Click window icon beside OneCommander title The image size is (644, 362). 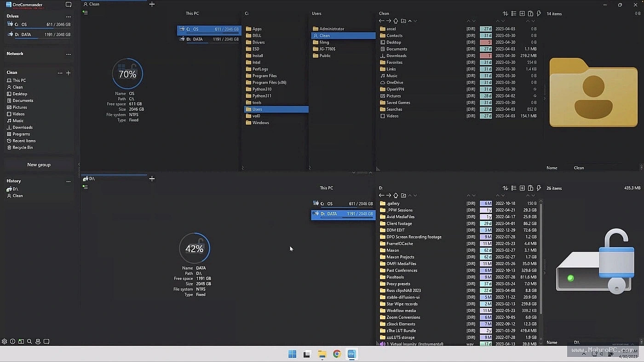(x=69, y=5)
